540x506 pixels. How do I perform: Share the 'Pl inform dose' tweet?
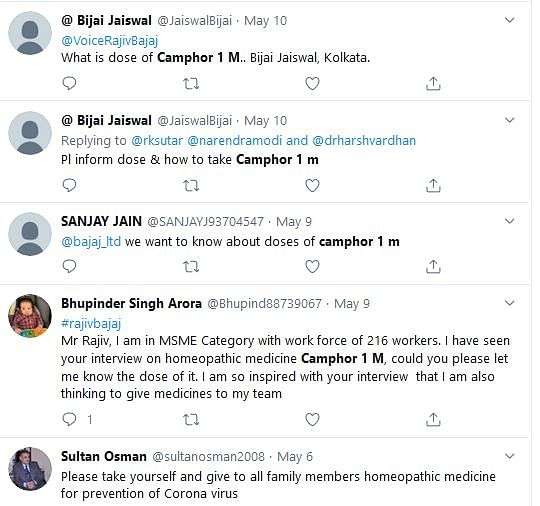433,185
